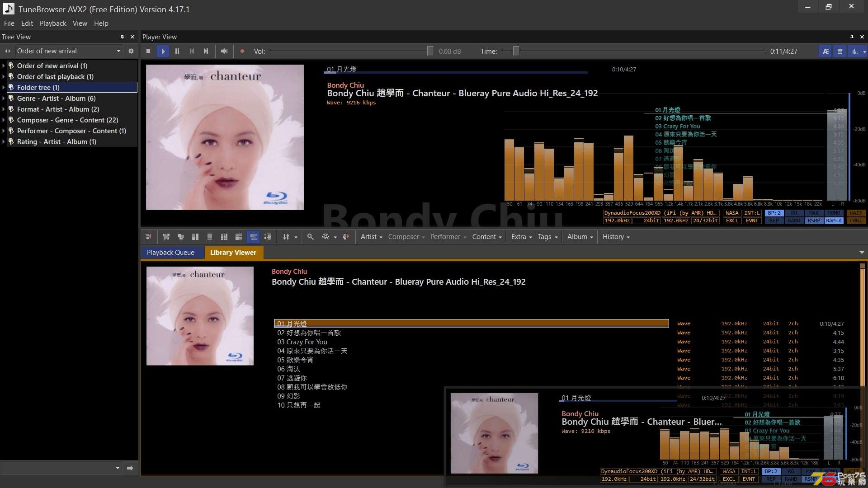Toggle the spectrum analyzer icon
The width and height of the screenshot is (868, 488).
click(x=854, y=52)
